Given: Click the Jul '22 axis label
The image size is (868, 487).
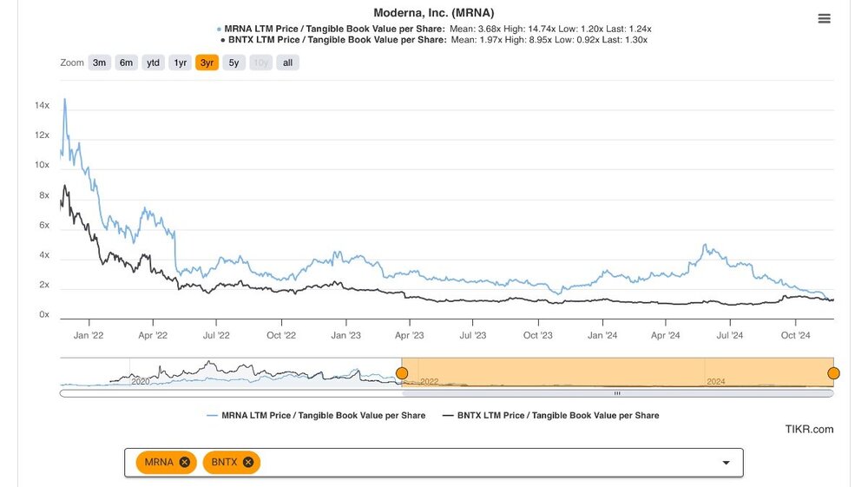Looking at the screenshot, I should pyautogui.click(x=216, y=335).
